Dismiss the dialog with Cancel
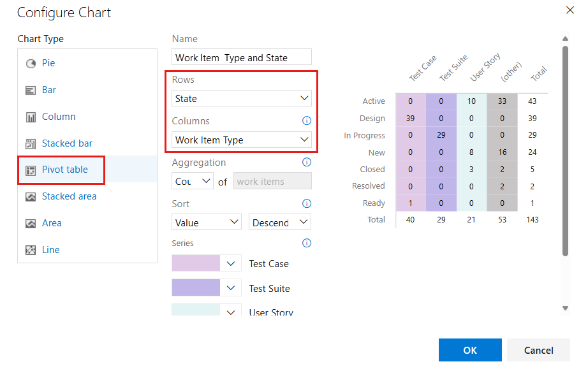Viewport: 588px width, 378px height. tap(538, 350)
